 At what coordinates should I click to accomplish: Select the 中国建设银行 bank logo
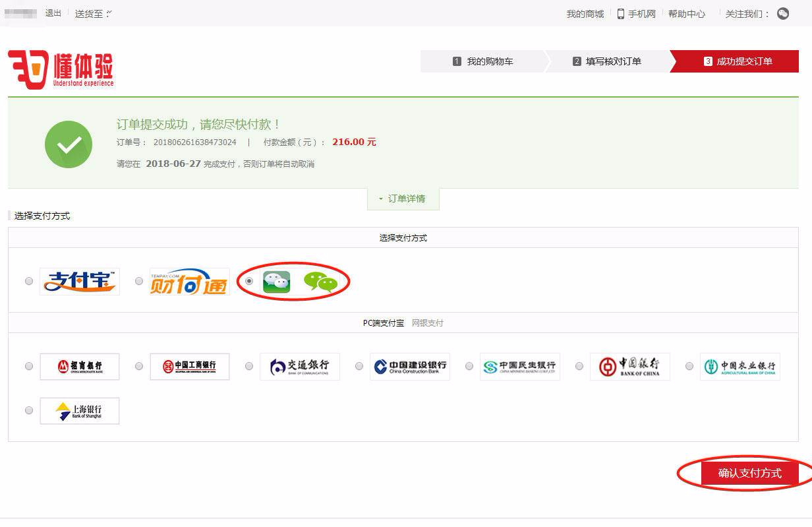click(x=410, y=367)
